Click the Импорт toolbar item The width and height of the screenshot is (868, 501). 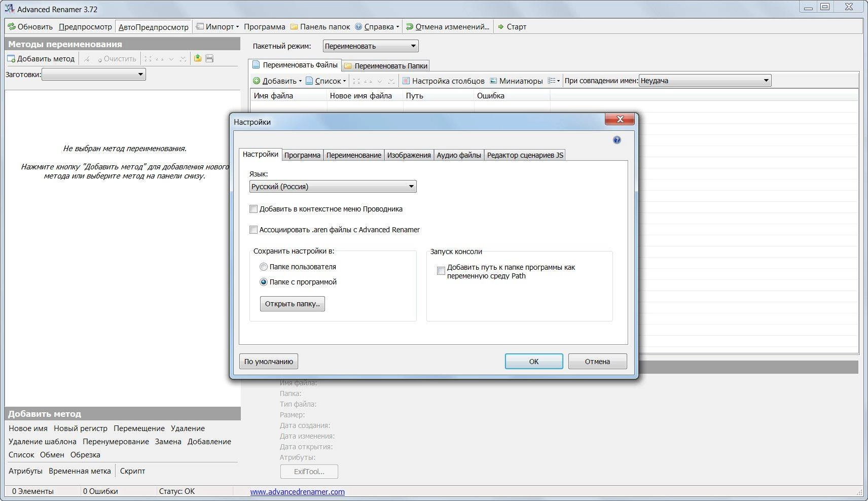(218, 27)
